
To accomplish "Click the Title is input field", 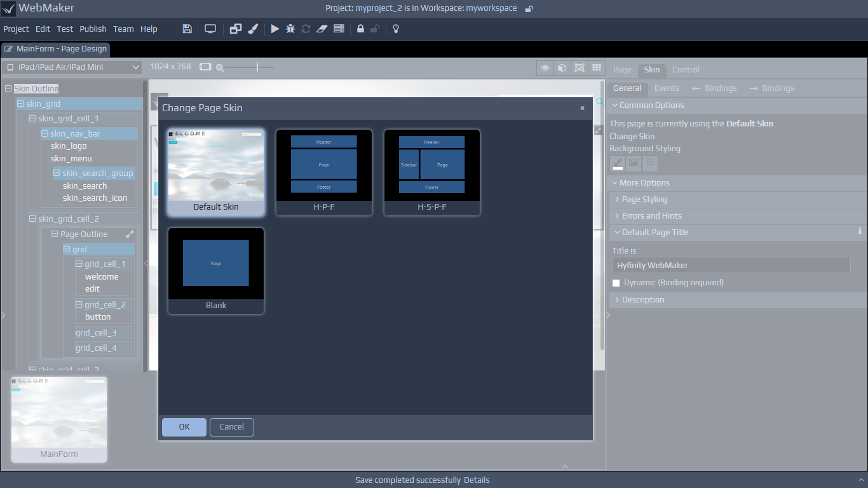I will tap(731, 266).
